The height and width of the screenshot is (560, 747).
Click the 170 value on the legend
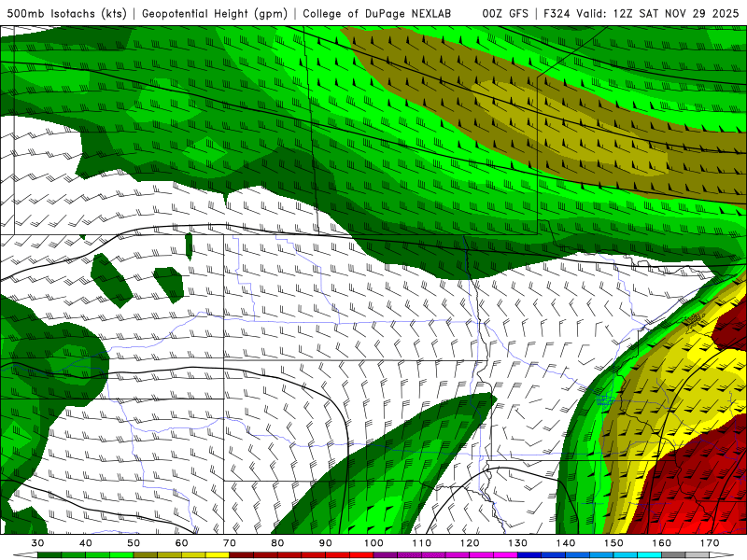pos(710,543)
